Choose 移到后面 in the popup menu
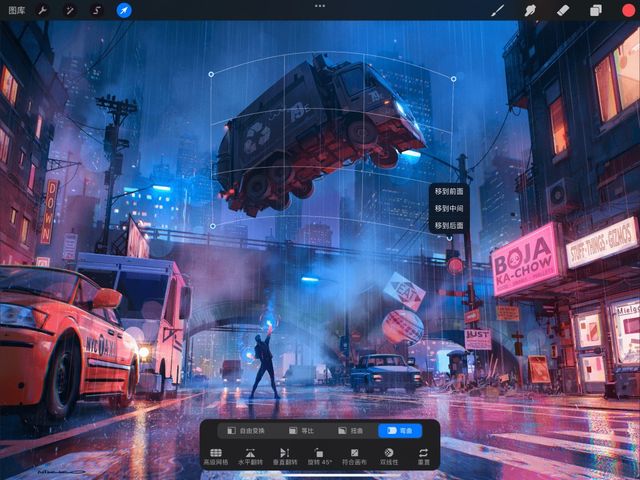The width and height of the screenshot is (640, 480). click(449, 225)
